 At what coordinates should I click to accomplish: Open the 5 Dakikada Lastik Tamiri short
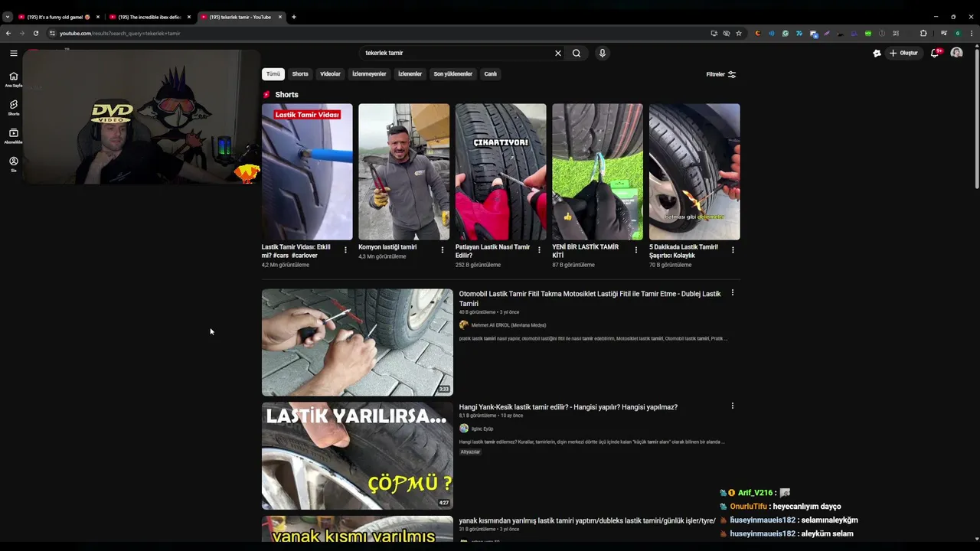click(694, 171)
